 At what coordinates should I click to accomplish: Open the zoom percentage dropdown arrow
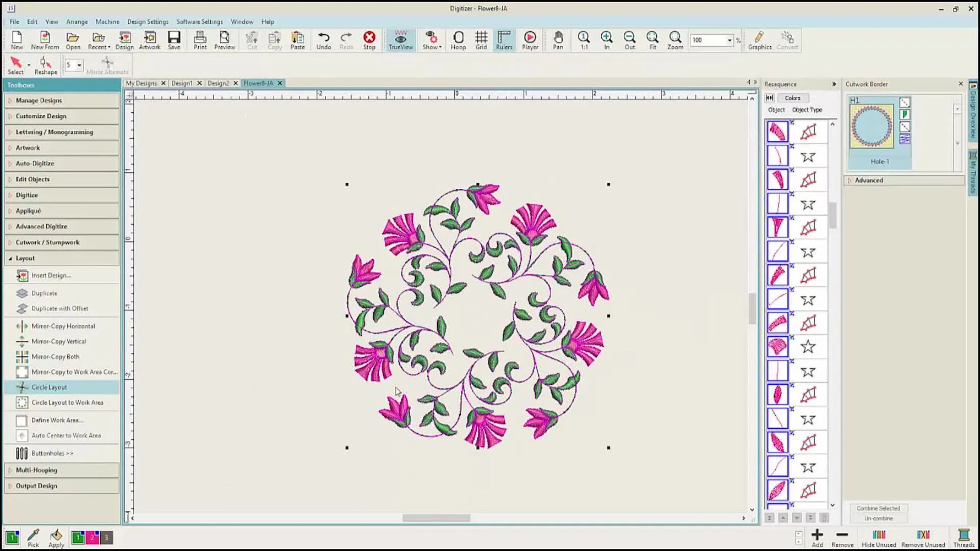(x=729, y=40)
